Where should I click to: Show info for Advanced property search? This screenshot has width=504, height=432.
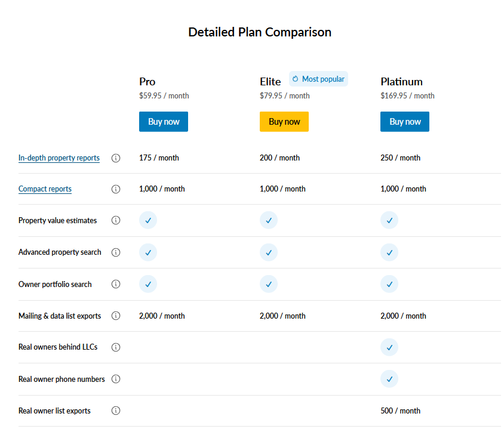coord(116,252)
